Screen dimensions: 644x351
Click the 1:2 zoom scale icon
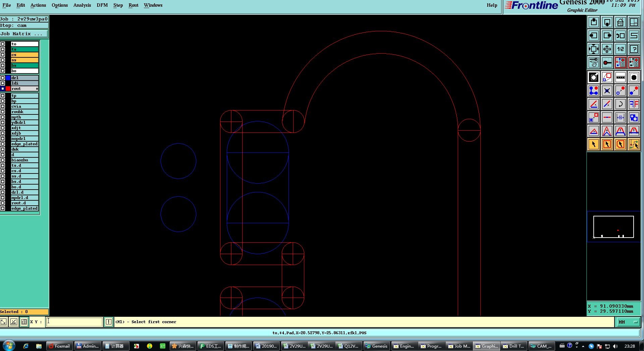pos(621,49)
